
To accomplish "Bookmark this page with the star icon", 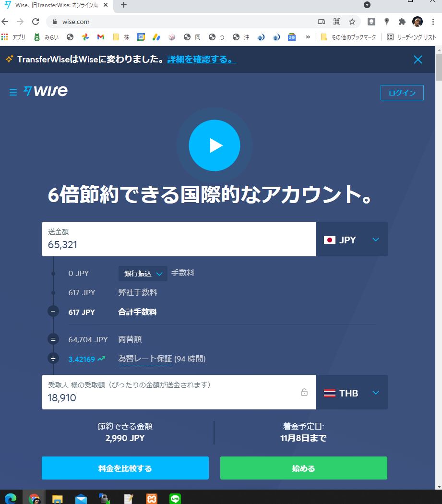I will pyautogui.click(x=352, y=22).
